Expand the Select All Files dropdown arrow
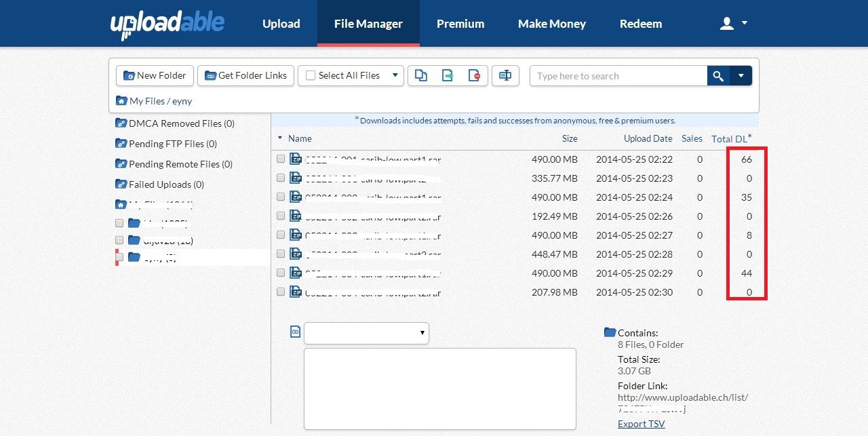Viewport: 868px width, 436px height. point(395,75)
